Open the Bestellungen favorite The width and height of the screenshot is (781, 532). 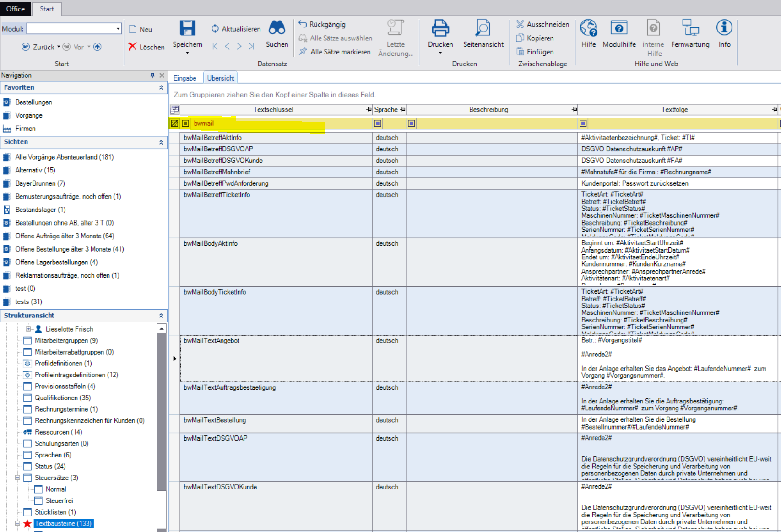33,102
